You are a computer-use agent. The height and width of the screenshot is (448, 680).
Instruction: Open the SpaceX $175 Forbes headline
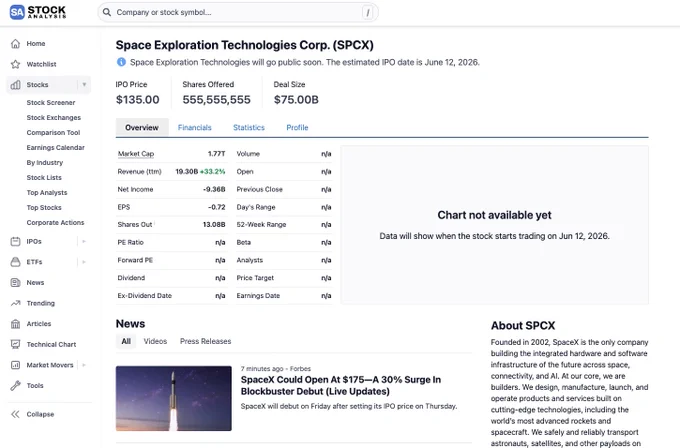tap(341, 385)
